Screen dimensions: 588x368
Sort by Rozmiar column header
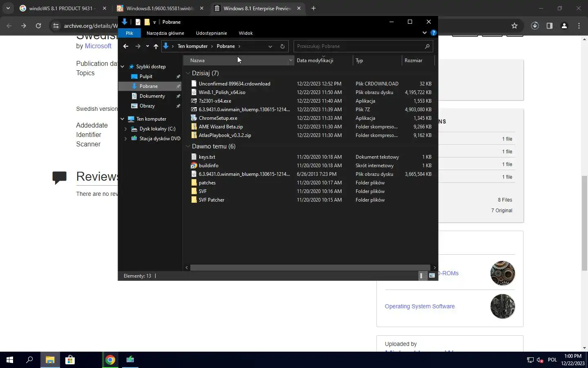click(x=418, y=60)
